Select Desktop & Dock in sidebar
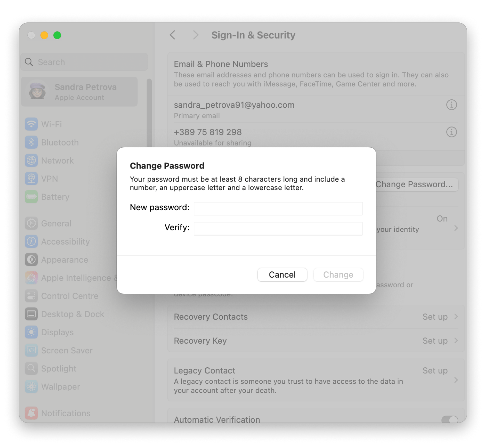486x448 pixels. click(x=72, y=314)
